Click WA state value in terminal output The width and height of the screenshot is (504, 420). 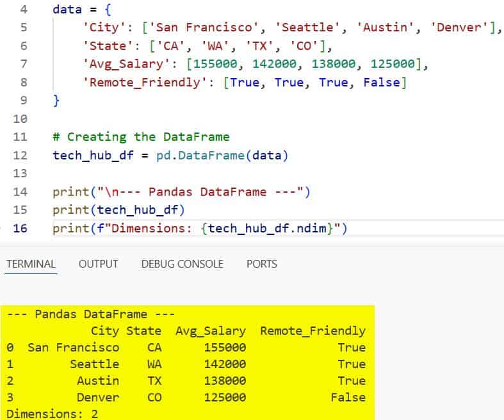click(154, 364)
